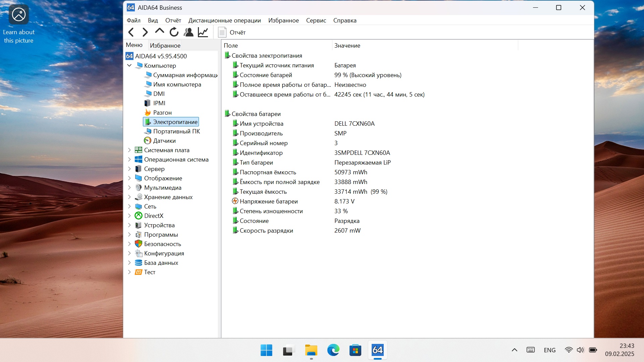Switch to the Меню tab
This screenshot has width=644, height=362.
click(x=134, y=45)
